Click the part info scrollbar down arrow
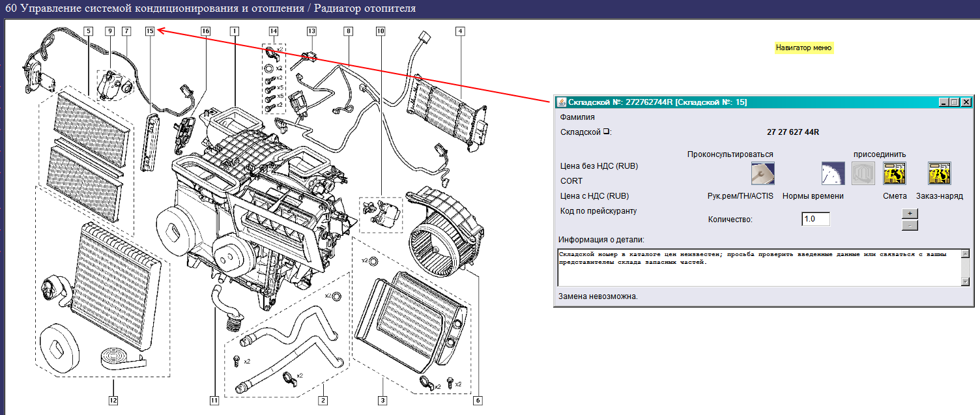Viewport: 980px width, 415px height. click(966, 281)
